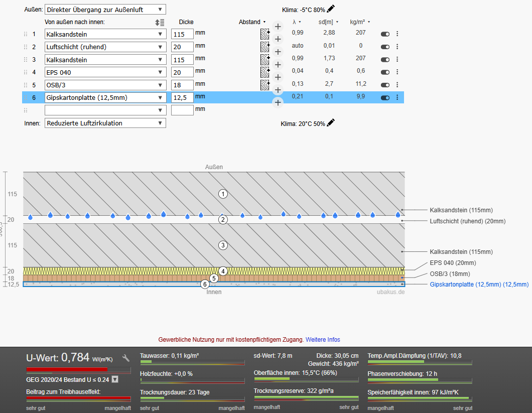Edit the outside climate -5°C 80% pencil
Screen dimensions: 532x413
click(331, 9)
